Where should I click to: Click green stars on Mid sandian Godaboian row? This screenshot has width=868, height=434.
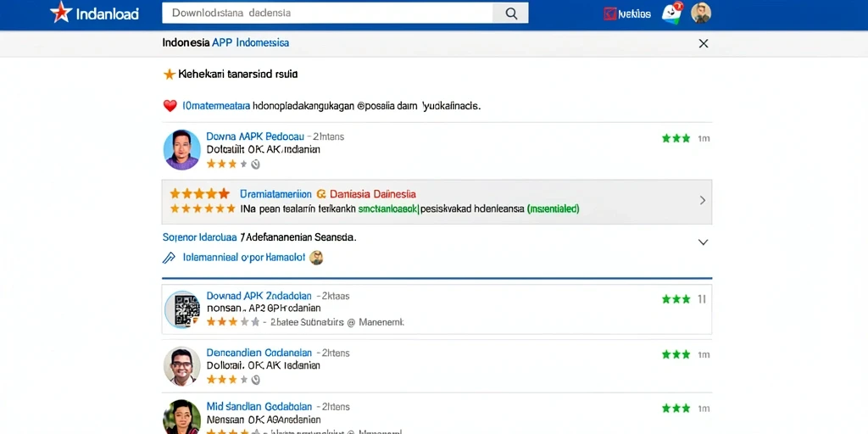tap(676, 409)
